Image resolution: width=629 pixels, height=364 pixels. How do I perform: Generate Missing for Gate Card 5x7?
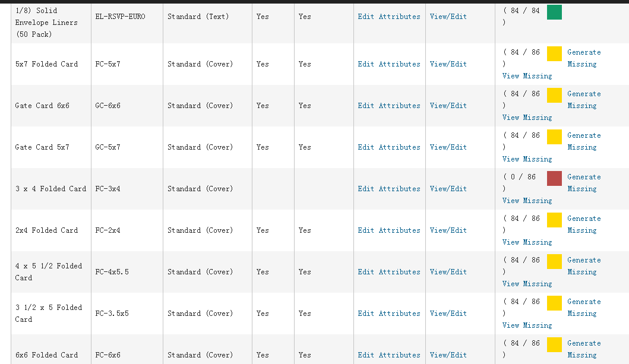coord(583,141)
